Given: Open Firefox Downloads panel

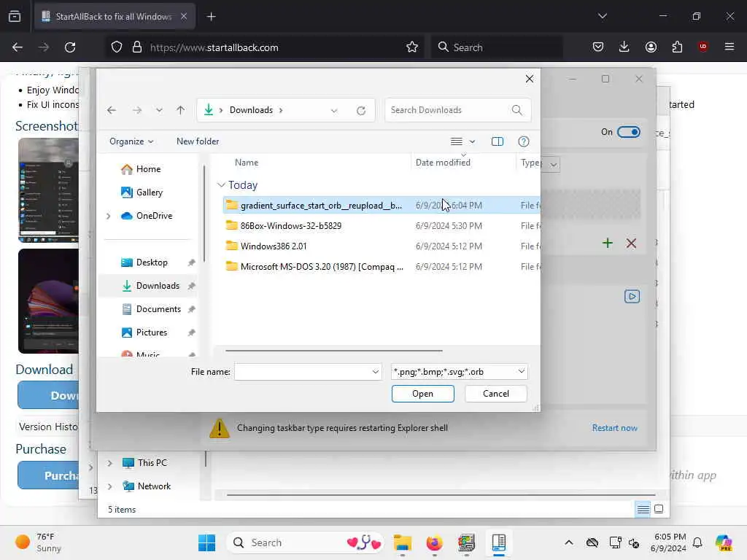Looking at the screenshot, I should point(624,47).
